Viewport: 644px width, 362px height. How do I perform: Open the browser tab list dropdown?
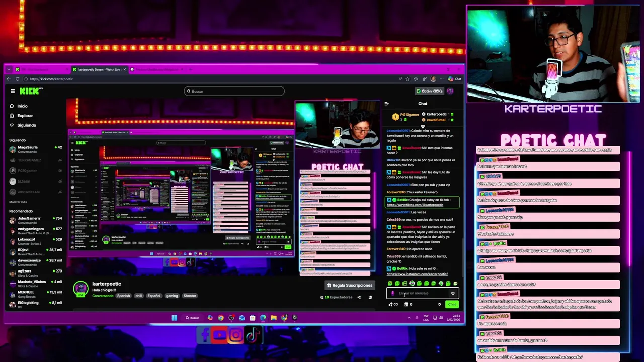pos(9,69)
